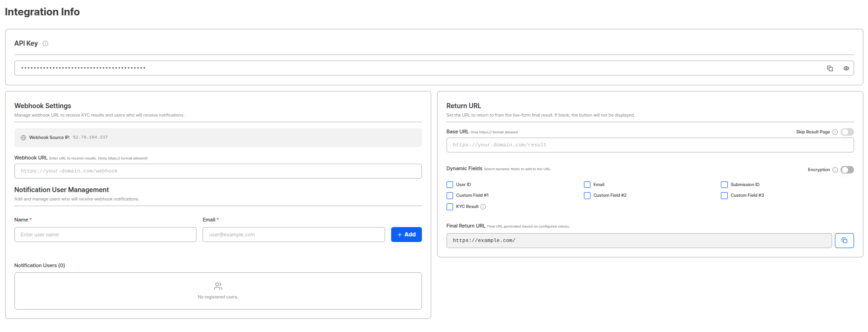Click the empty users icon in the list
The image size is (868, 332).
point(218,286)
